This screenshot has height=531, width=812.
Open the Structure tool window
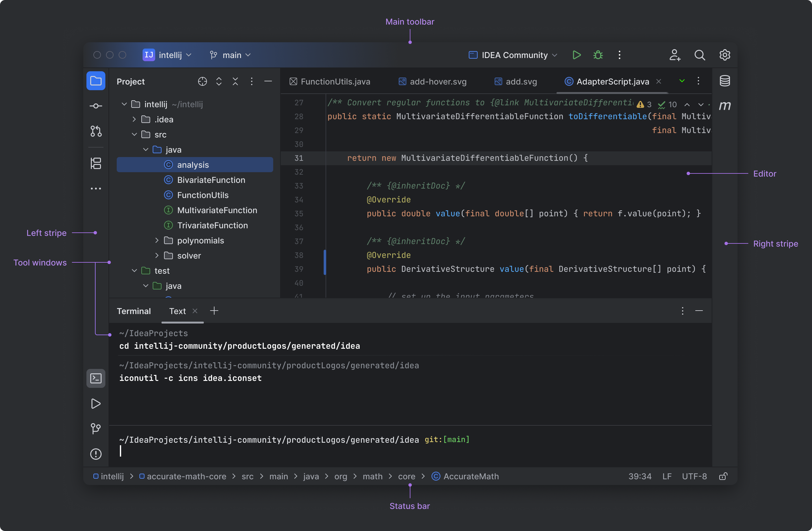pos(96,164)
